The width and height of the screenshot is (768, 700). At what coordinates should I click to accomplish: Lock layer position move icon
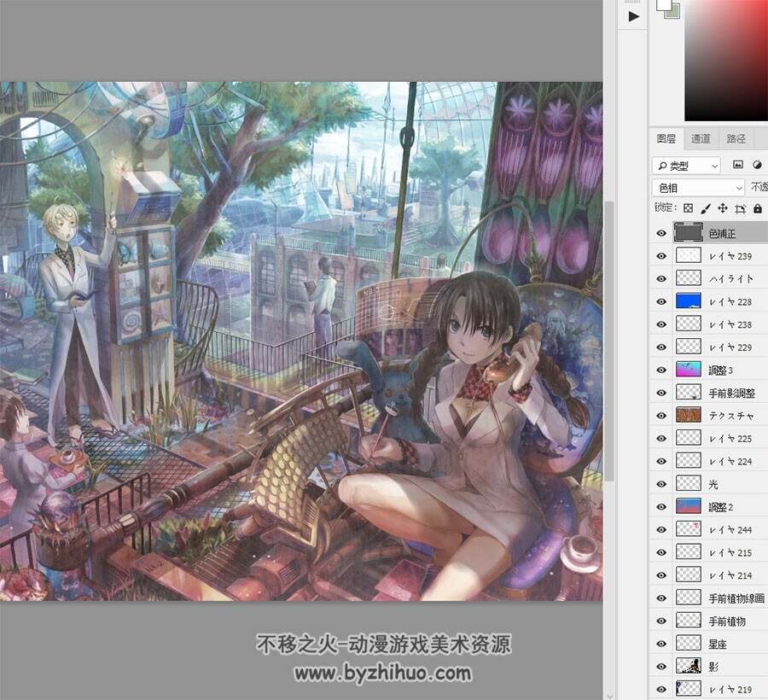(x=723, y=208)
